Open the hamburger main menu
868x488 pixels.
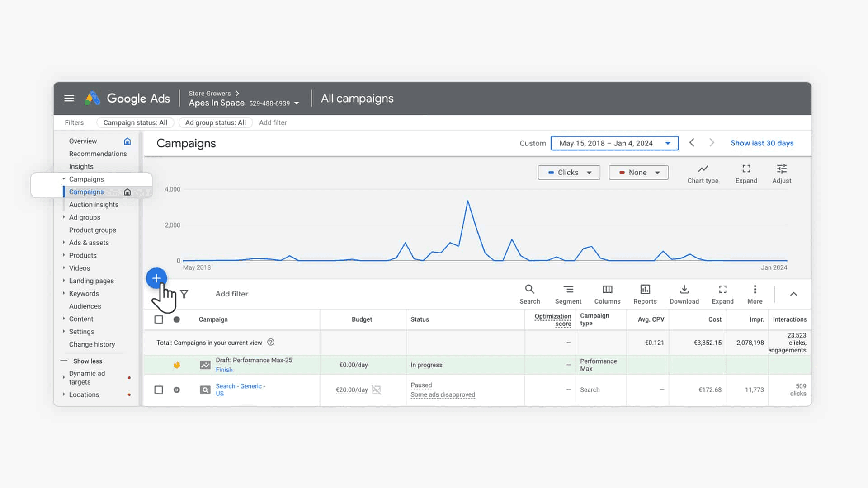(x=69, y=98)
